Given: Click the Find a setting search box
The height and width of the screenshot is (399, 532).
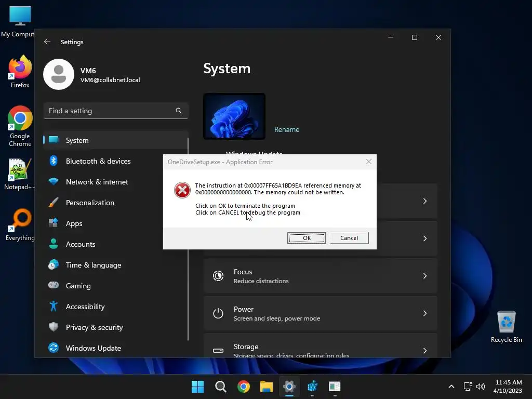Looking at the screenshot, I should pyautogui.click(x=116, y=111).
